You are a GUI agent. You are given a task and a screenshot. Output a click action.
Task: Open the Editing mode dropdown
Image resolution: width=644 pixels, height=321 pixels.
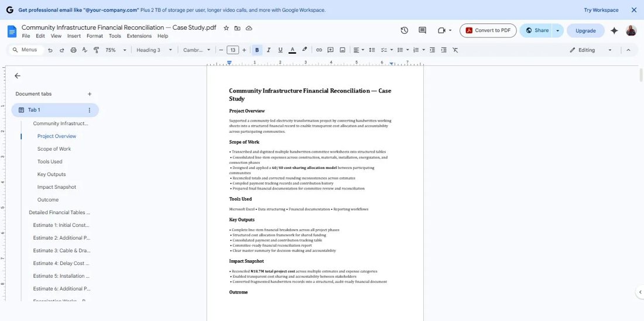[591, 50]
